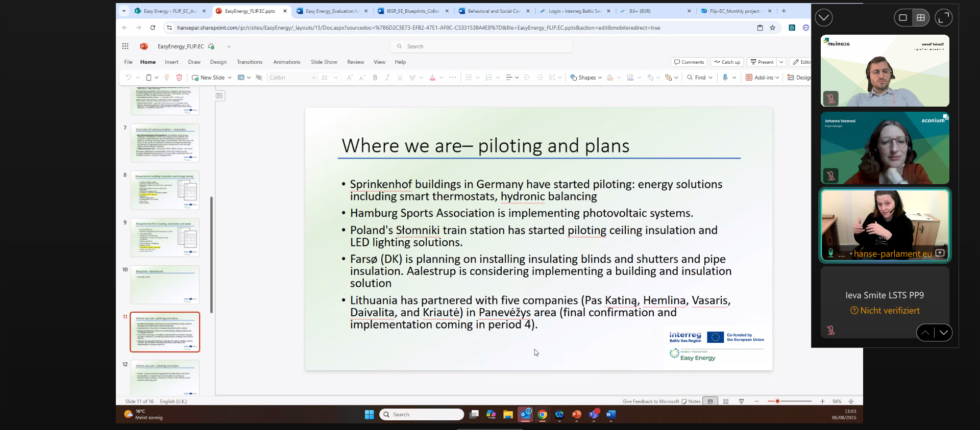The image size is (980, 430).
Task: Apply bullet list formatting
Action: pyautogui.click(x=469, y=78)
